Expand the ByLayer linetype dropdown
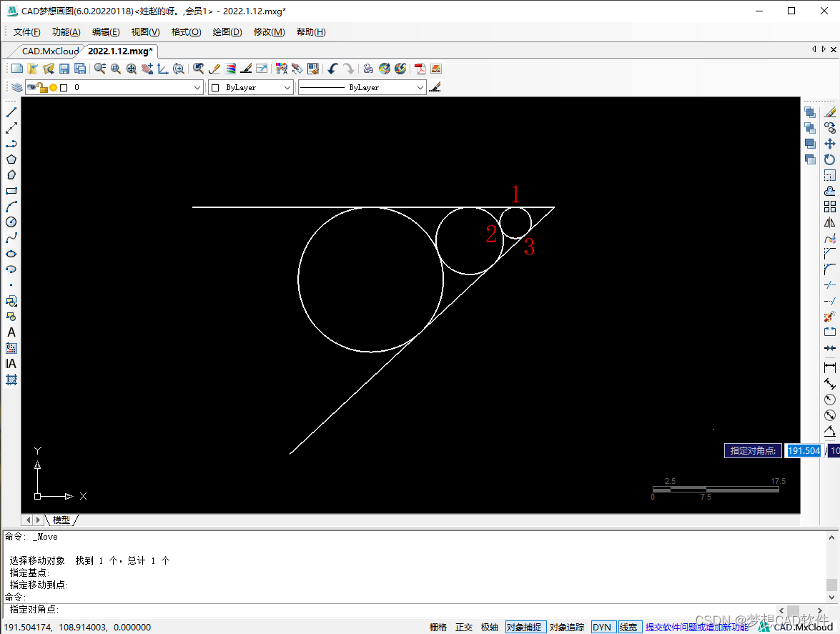840x634 pixels. click(x=420, y=87)
